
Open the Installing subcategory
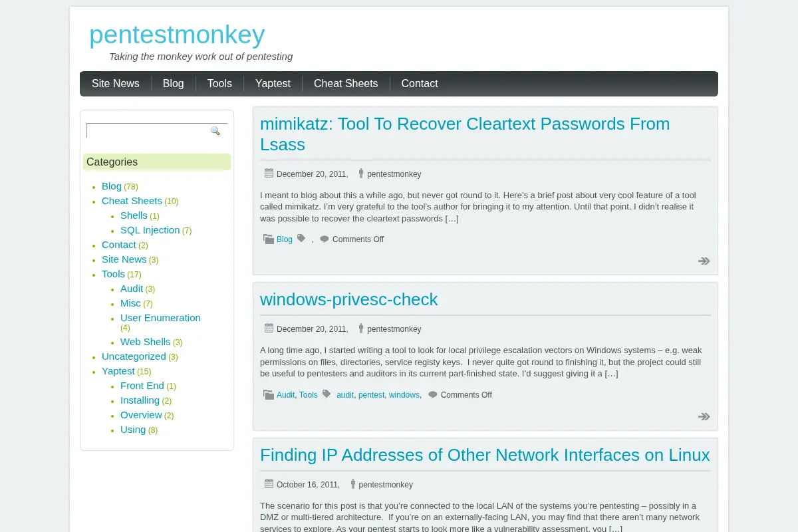coord(140,400)
